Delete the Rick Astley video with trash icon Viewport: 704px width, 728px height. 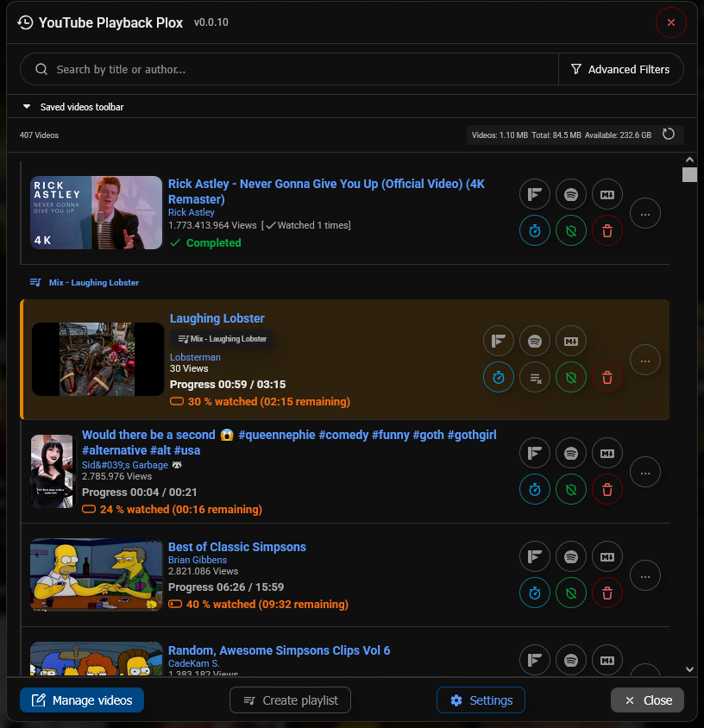pyautogui.click(x=607, y=230)
